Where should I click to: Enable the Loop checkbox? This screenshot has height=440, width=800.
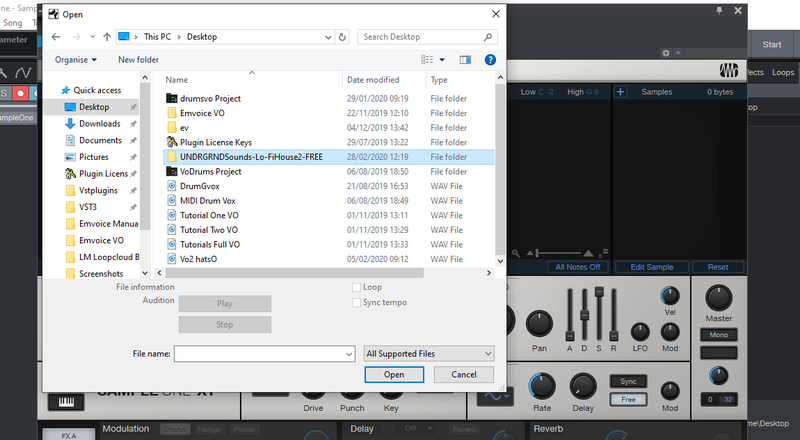pyautogui.click(x=356, y=287)
